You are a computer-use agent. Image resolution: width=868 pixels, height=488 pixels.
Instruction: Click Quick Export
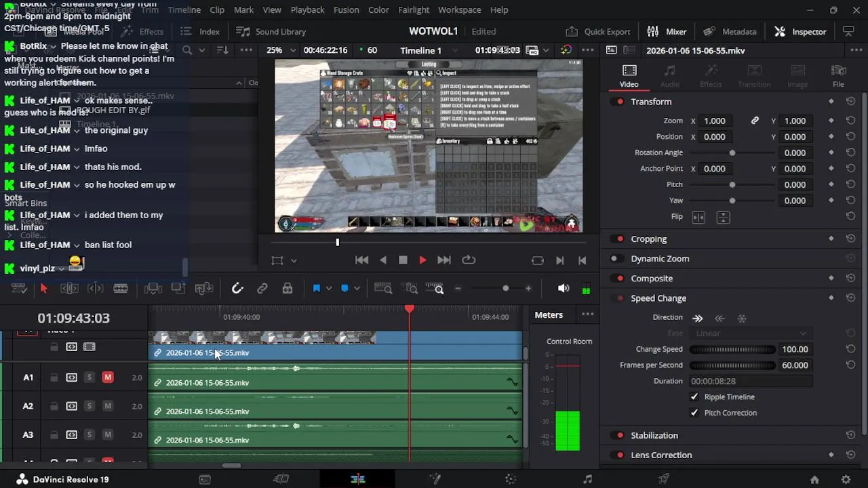(x=598, y=32)
